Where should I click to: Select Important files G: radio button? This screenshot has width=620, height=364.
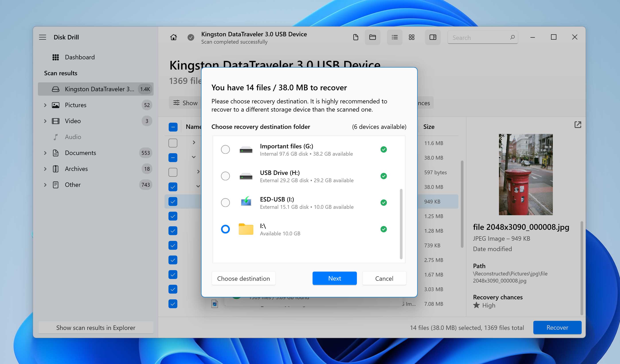pyautogui.click(x=225, y=149)
